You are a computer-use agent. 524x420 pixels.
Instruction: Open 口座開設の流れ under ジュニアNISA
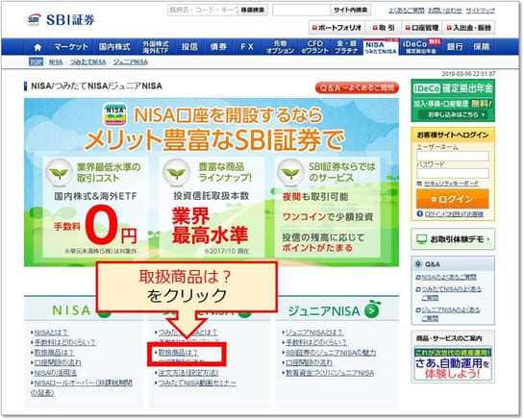[x=310, y=362]
